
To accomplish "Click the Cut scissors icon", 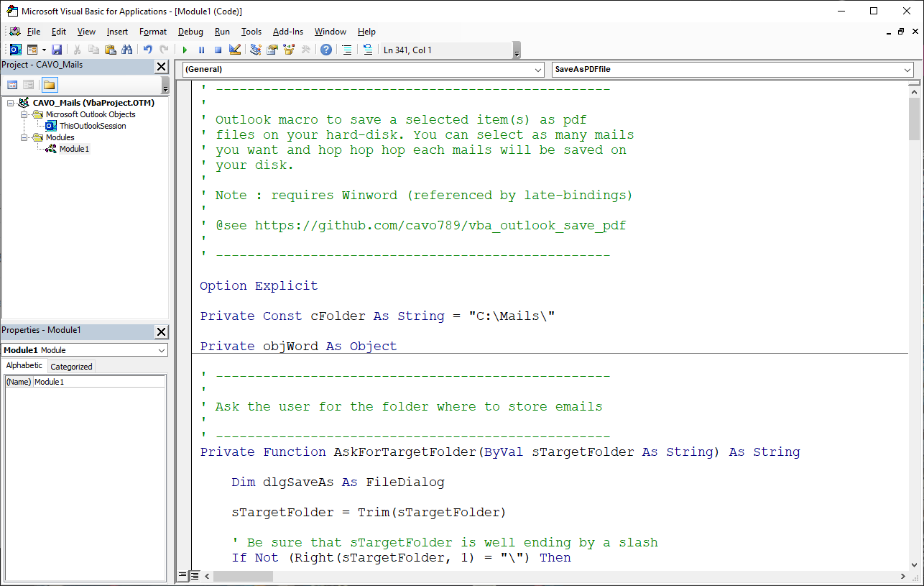I will (x=77, y=50).
